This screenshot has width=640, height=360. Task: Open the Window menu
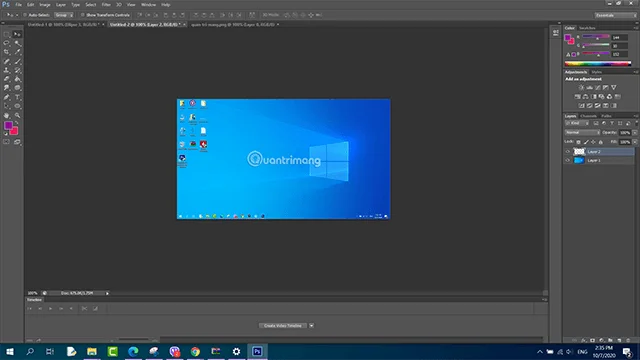coord(148,4)
